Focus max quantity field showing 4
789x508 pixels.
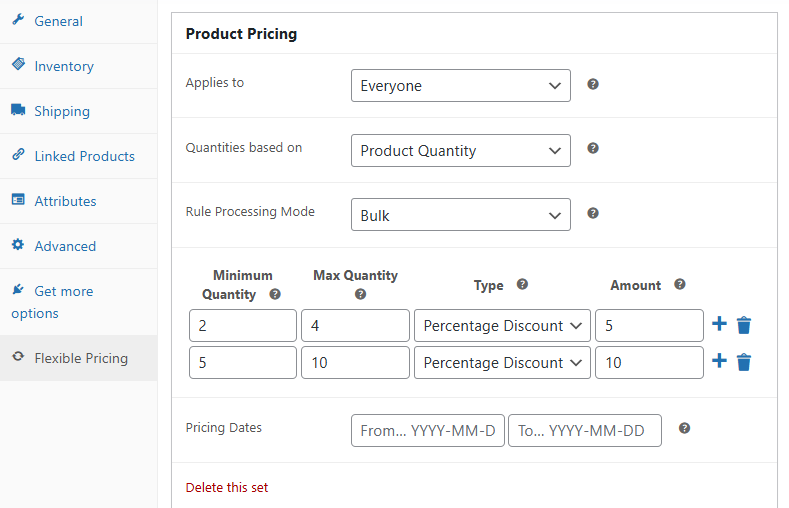click(x=355, y=325)
